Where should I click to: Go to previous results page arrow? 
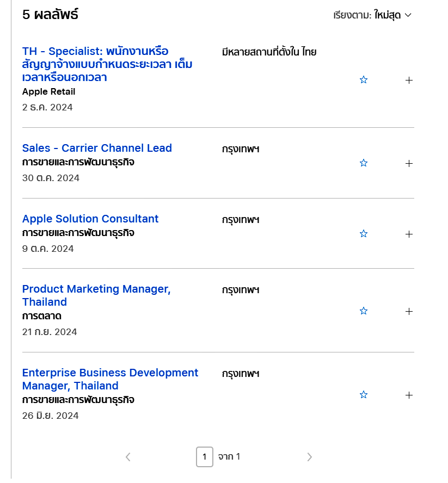point(128,457)
